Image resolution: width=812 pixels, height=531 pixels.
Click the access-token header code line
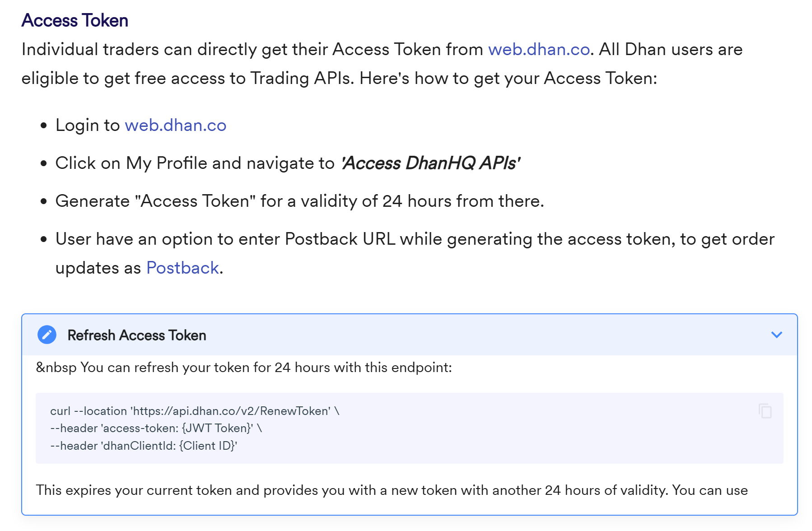coord(156,428)
